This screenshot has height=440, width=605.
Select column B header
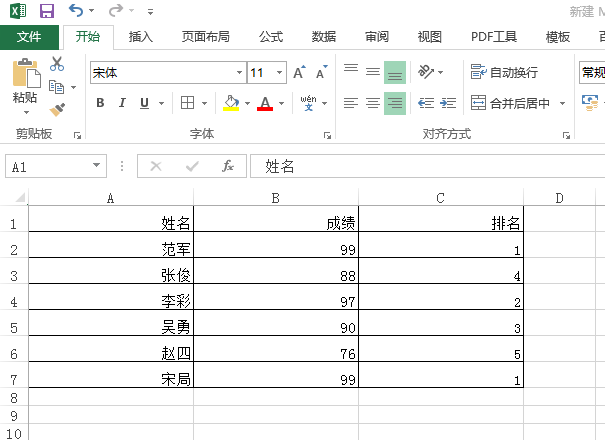click(x=276, y=198)
